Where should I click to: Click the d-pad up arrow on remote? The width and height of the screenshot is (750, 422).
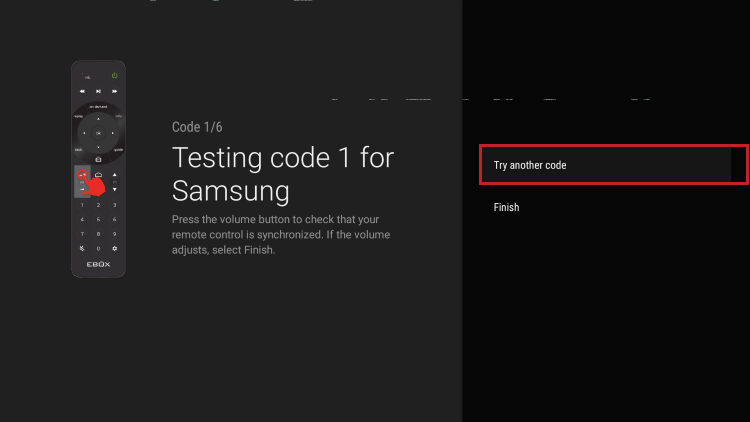point(98,118)
